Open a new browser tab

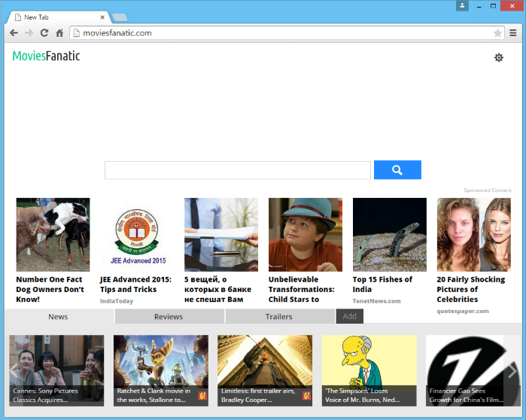point(120,17)
